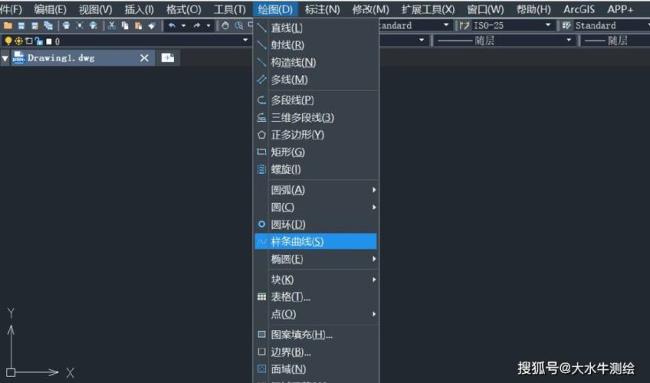Viewport: 650px width, 383px height.
Task: Open the 块(K) submenu
Action: click(x=316, y=280)
